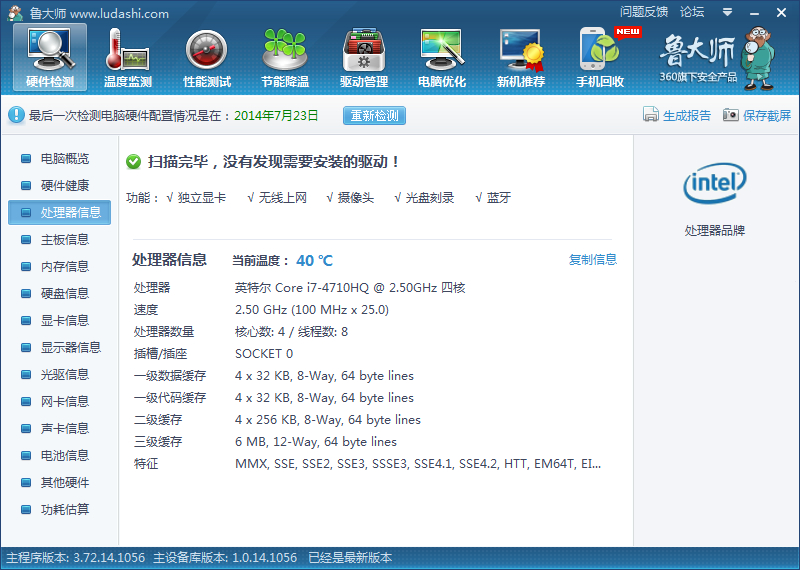Viewport: 800px width, 570px height.
Task: Open the title bar dropdown menu arrow
Action: [x=728, y=12]
